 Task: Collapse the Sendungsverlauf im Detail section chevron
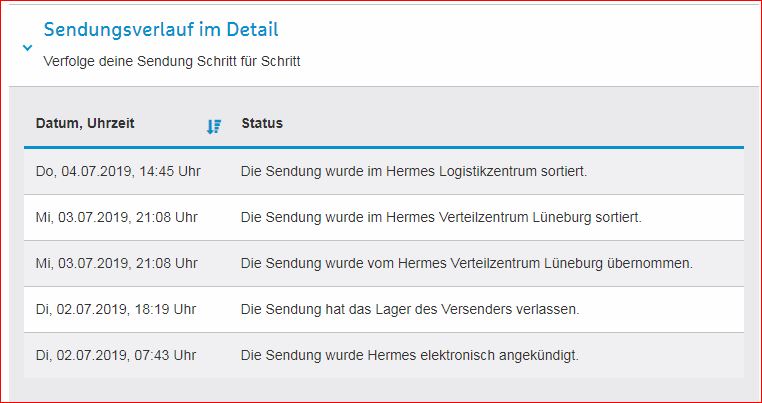tap(28, 48)
